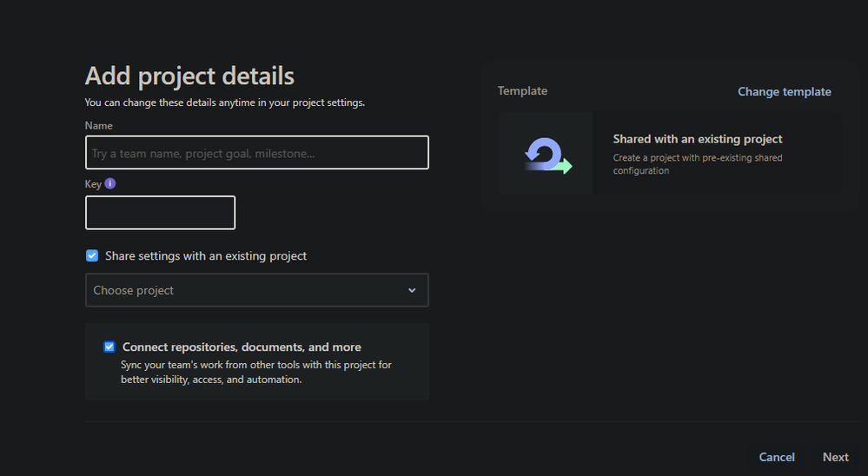Click the Connect repositories, documents, and more label
The height and width of the screenshot is (476, 868).
tap(242, 347)
